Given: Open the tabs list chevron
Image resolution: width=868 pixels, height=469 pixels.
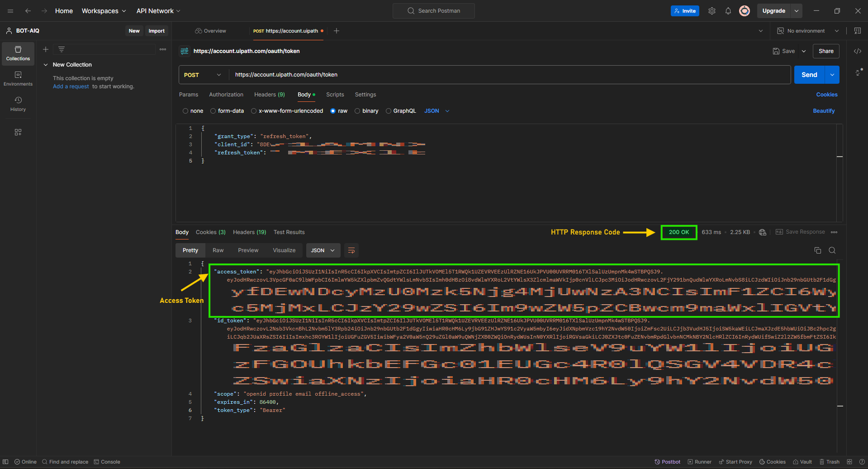Looking at the screenshot, I should (x=761, y=31).
